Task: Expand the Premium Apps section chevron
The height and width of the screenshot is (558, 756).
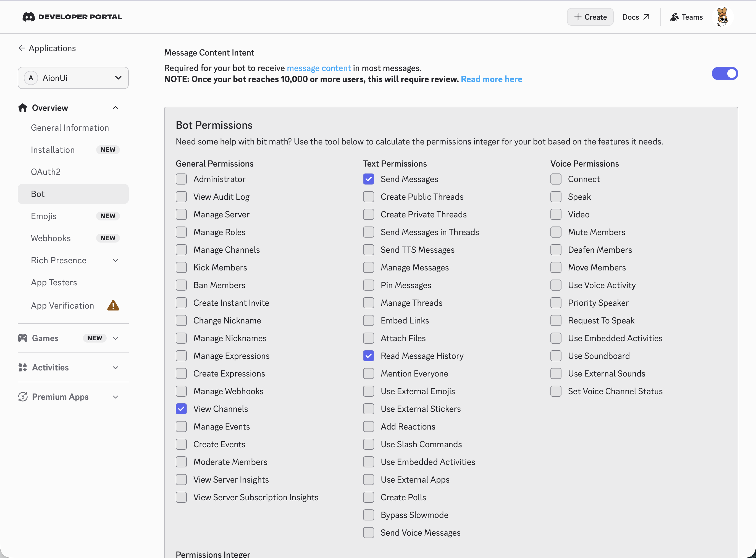Action: [116, 397]
